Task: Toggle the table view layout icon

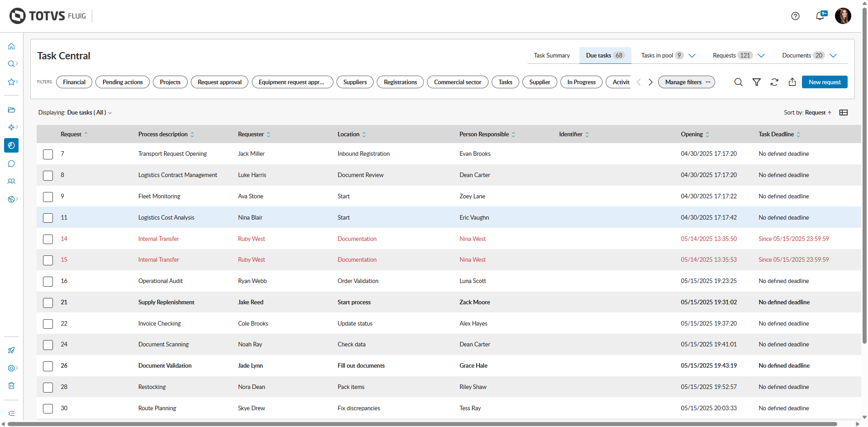Action: pyautogui.click(x=843, y=113)
